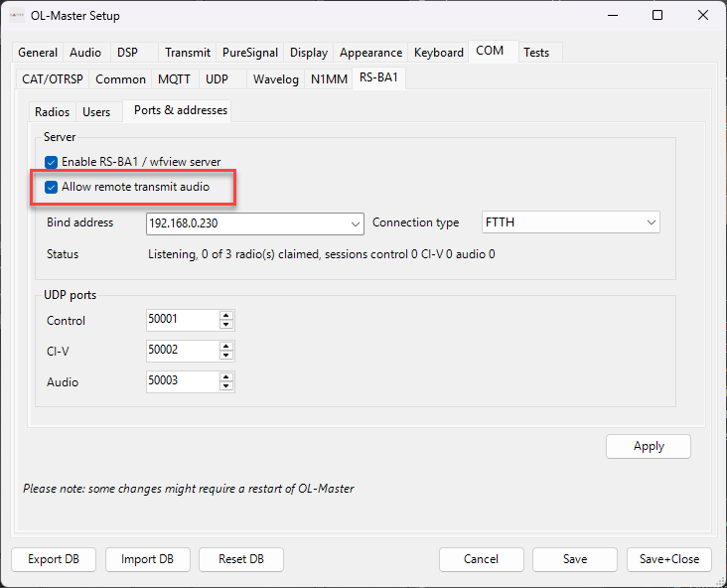This screenshot has width=727, height=588.
Task: Click into the Audio port field
Action: (x=183, y=381)
